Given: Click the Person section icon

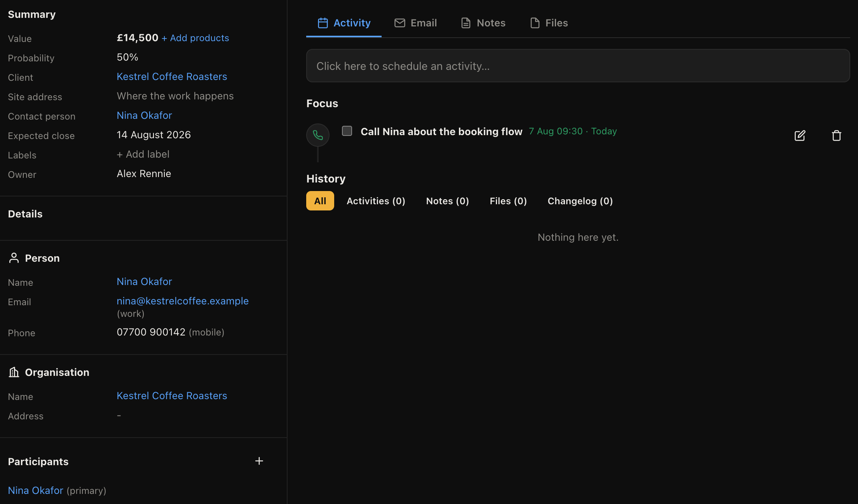Looking at the screenshot, I should click(14, 258).
